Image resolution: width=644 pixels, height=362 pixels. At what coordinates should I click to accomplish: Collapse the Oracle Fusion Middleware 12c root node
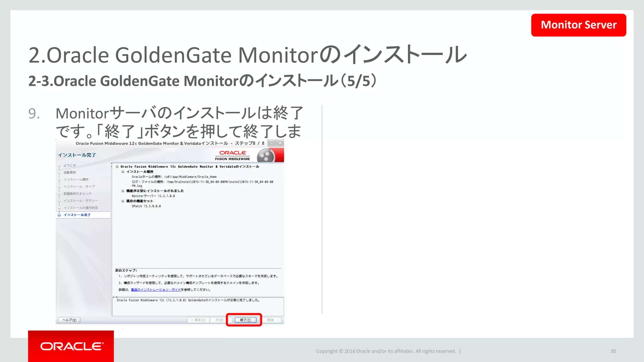point(117,167)
